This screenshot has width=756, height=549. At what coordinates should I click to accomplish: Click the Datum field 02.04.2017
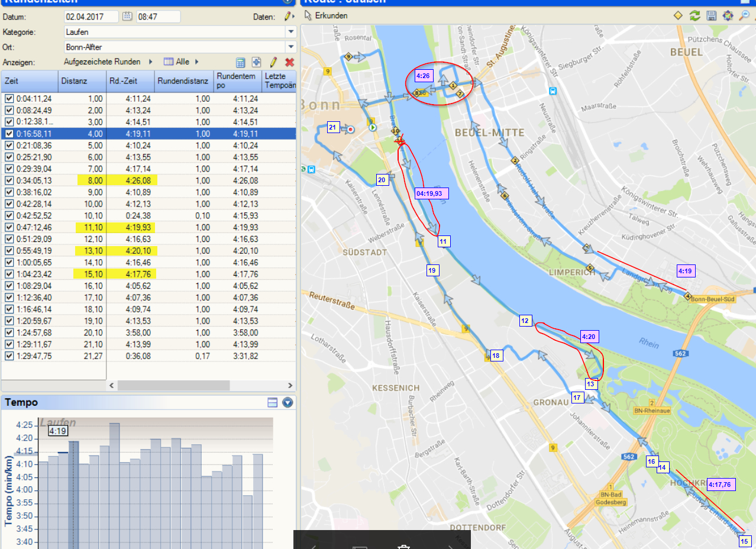click(x=91, y=17)
